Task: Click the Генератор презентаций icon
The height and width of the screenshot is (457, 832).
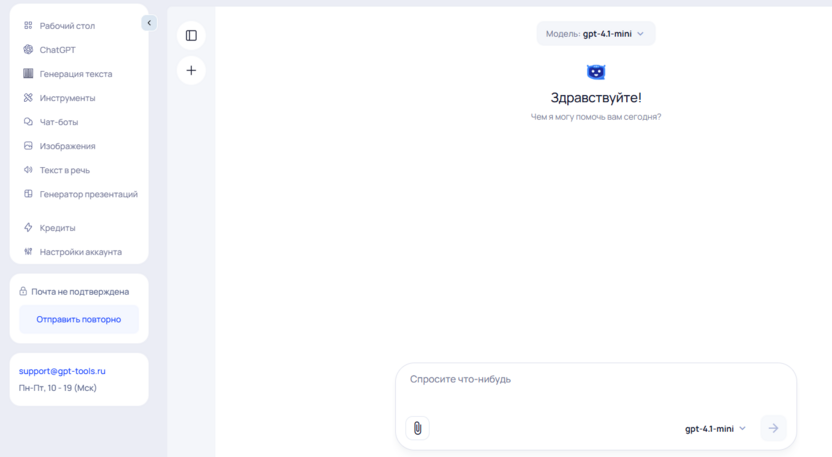Action: click(x=28, y=194)
